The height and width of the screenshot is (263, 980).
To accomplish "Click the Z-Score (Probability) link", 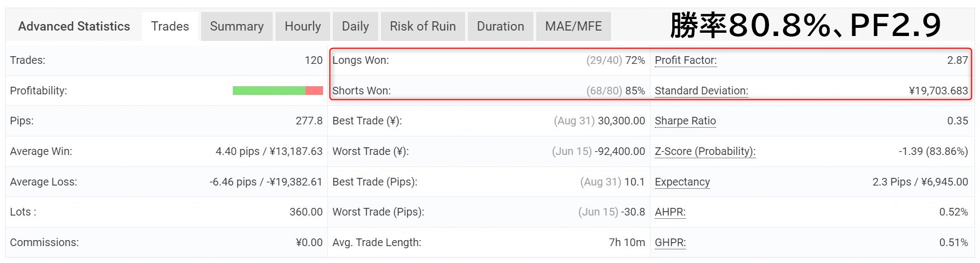I will (705, 151).
